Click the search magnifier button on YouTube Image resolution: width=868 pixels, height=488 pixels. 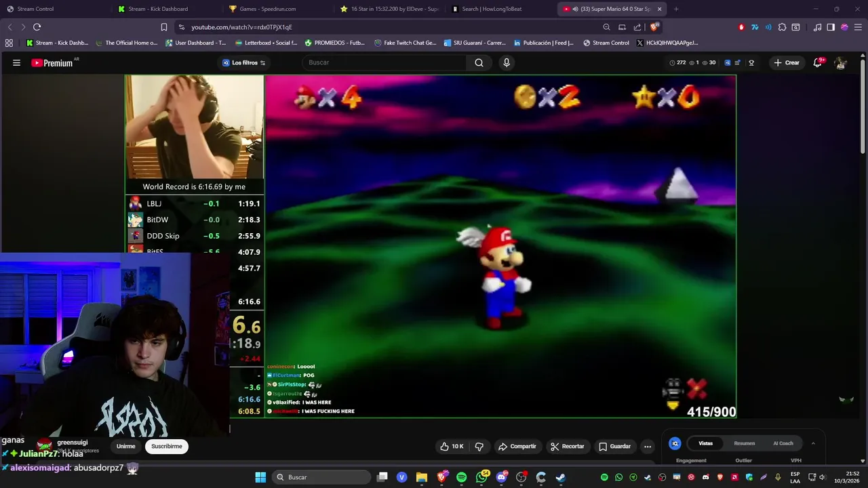click(x=479, y=62)
